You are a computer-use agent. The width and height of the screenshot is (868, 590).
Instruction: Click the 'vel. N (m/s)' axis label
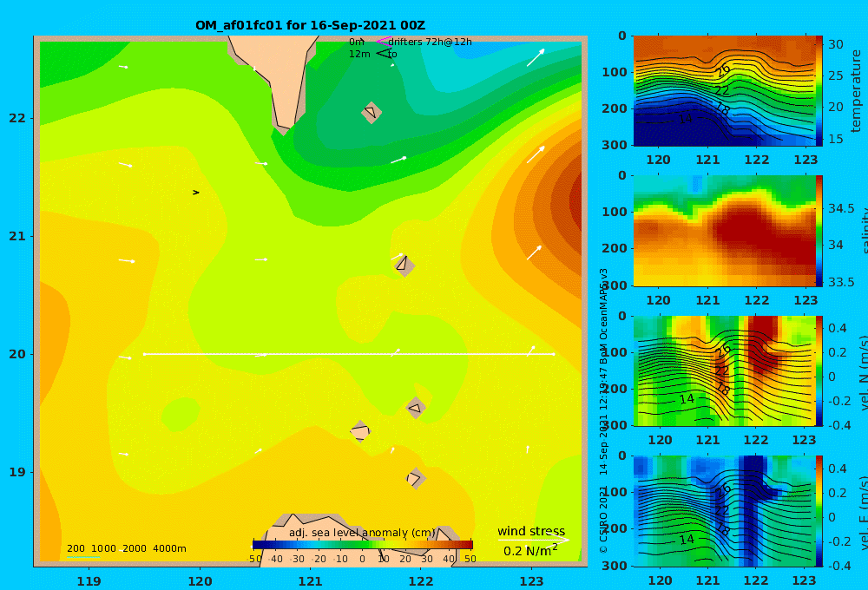coord(864,372)
